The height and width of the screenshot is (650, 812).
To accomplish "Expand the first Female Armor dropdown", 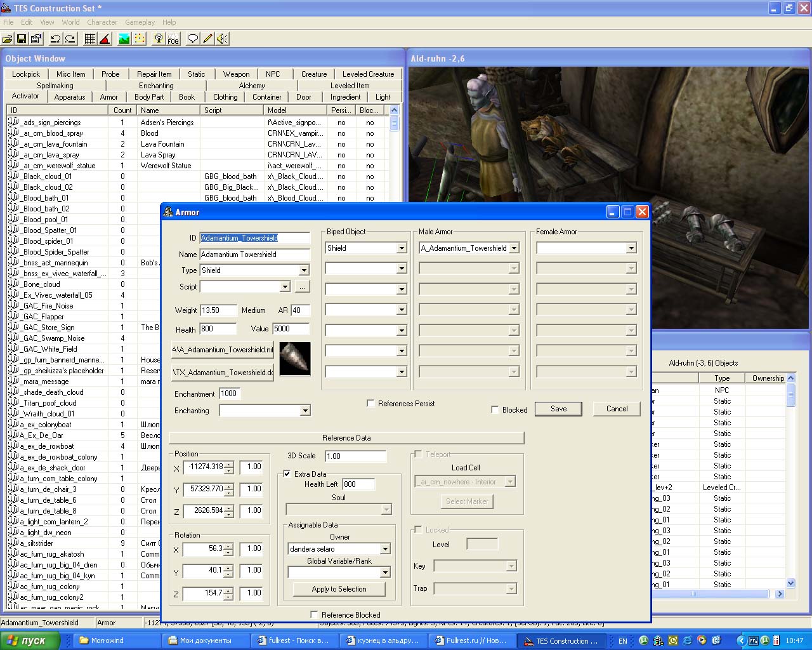I will (x=631, y=248).
